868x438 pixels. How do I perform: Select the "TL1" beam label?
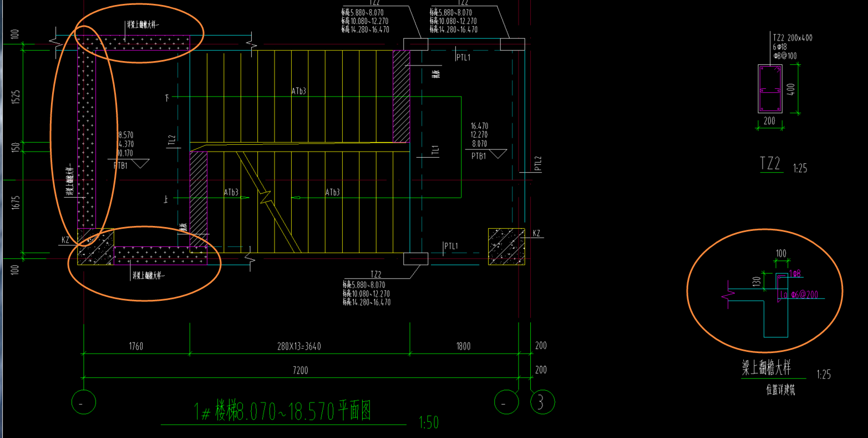click(435, 150)
